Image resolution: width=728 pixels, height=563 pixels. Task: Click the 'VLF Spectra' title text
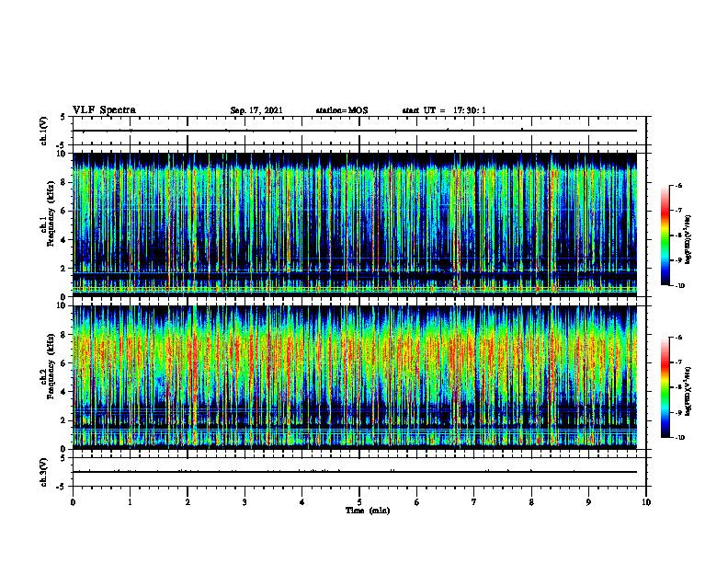[x=104, y=110]
